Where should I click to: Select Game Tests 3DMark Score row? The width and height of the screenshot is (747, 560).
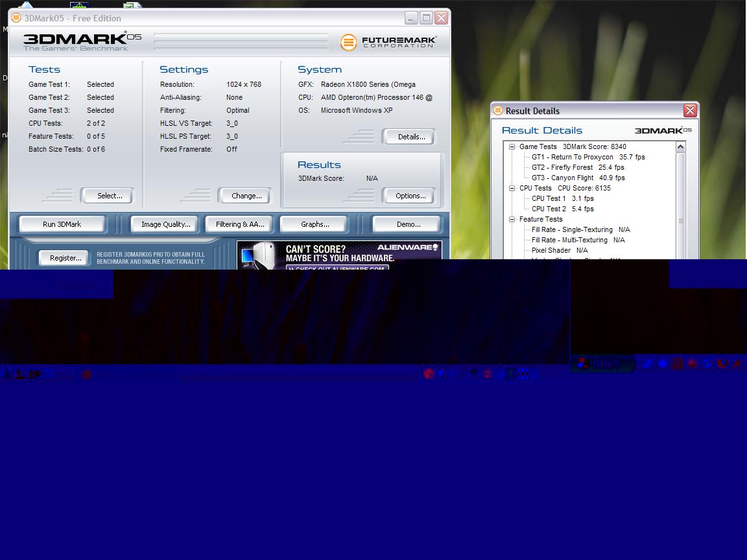[x=573, y=146]
